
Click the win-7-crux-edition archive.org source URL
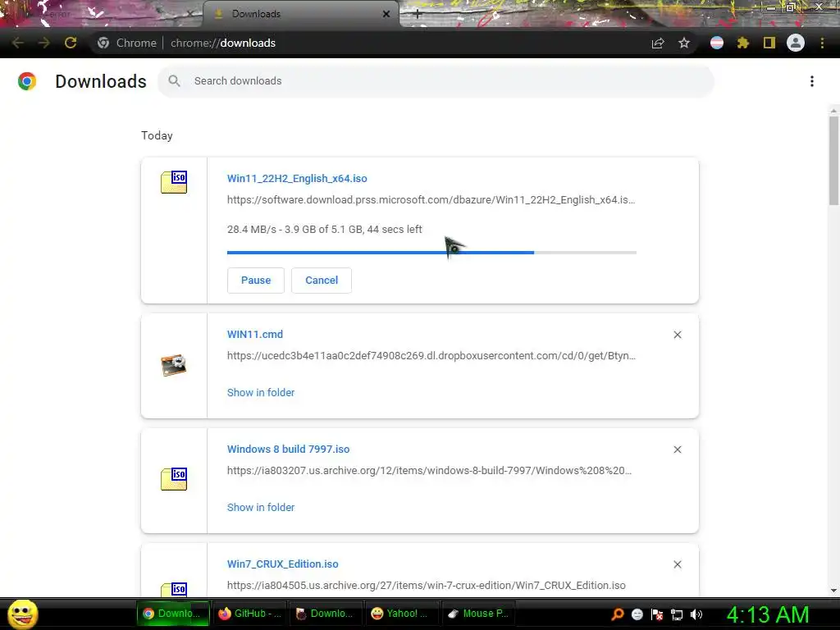[427, 586]
